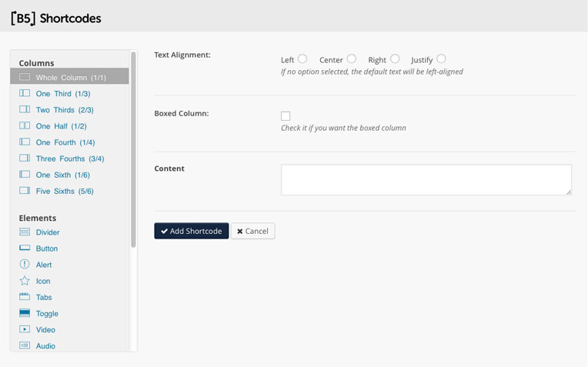
Task: Choose Center text alignment radio
Action: point(352,58)
